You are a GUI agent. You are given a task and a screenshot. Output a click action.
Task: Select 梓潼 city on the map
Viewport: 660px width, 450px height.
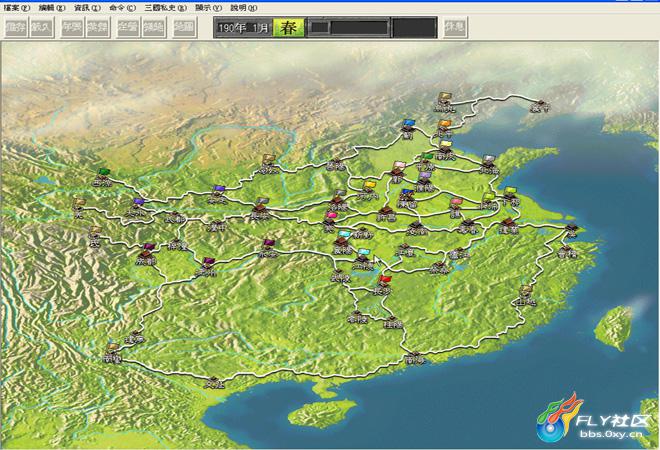(x=177, y=245)
